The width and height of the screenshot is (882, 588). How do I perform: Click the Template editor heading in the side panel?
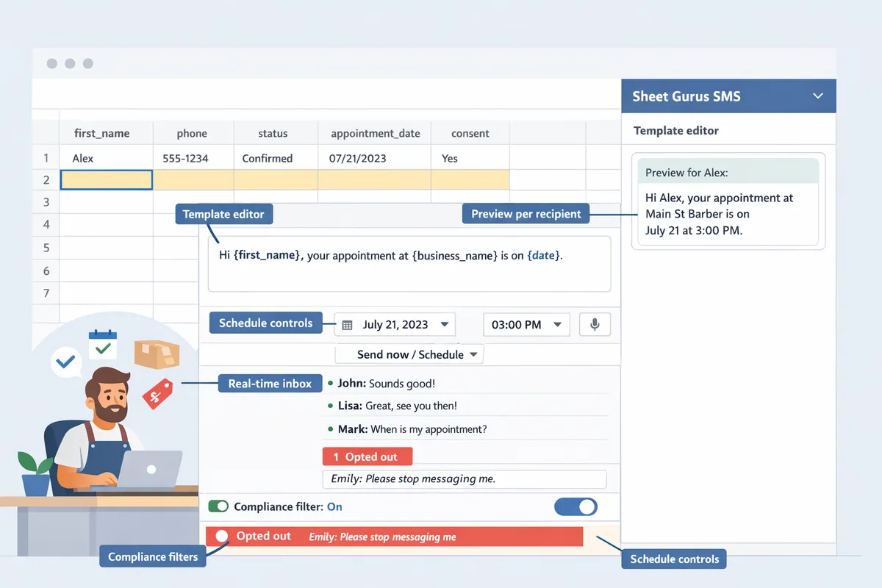tap(676, 131)
